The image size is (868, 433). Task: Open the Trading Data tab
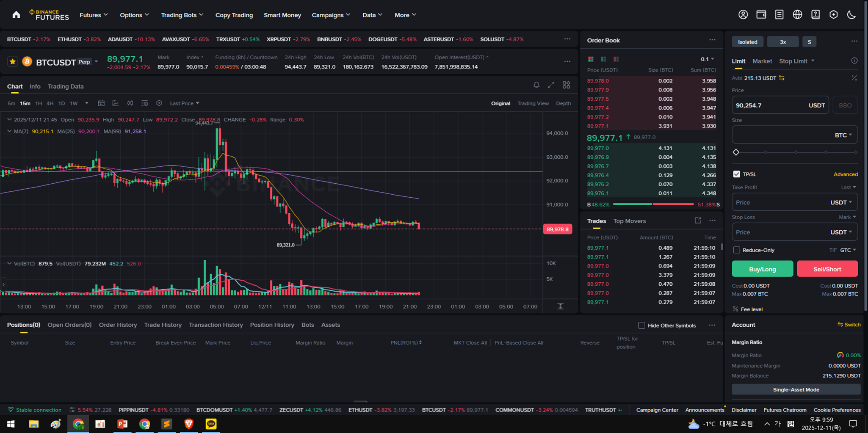coord(66,86)
